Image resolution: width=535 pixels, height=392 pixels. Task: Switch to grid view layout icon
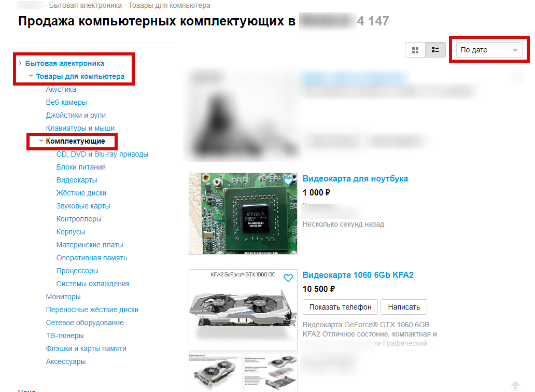415,50
